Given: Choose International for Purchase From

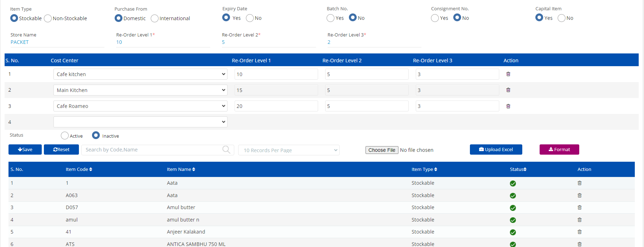Looking at the screenshot, I should pos(155,18).
